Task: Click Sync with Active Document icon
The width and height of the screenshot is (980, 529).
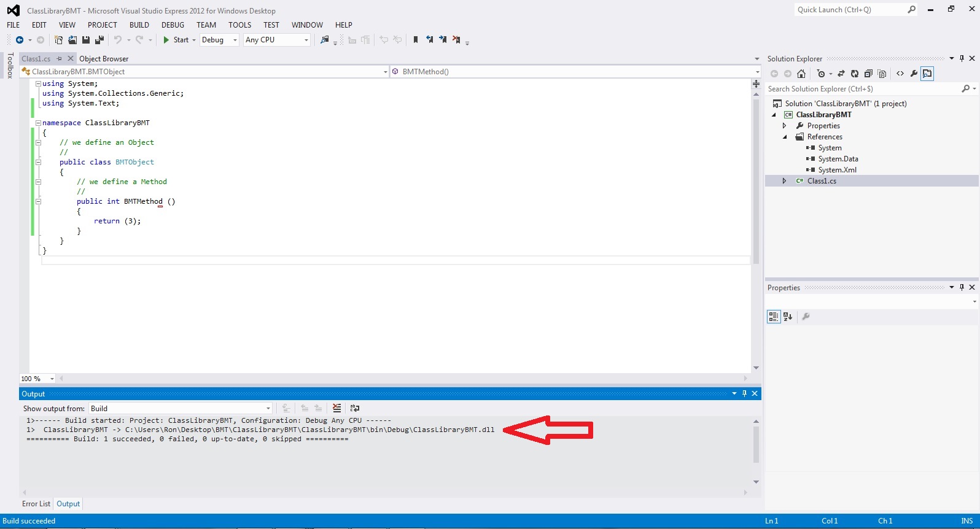Action: point(841,74)
